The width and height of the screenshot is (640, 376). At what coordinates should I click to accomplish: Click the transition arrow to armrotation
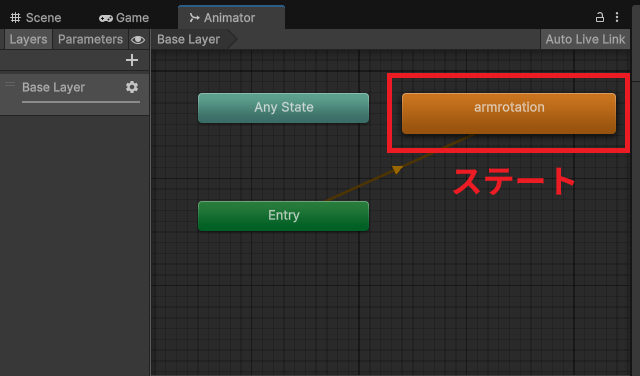tap(397, 169)
